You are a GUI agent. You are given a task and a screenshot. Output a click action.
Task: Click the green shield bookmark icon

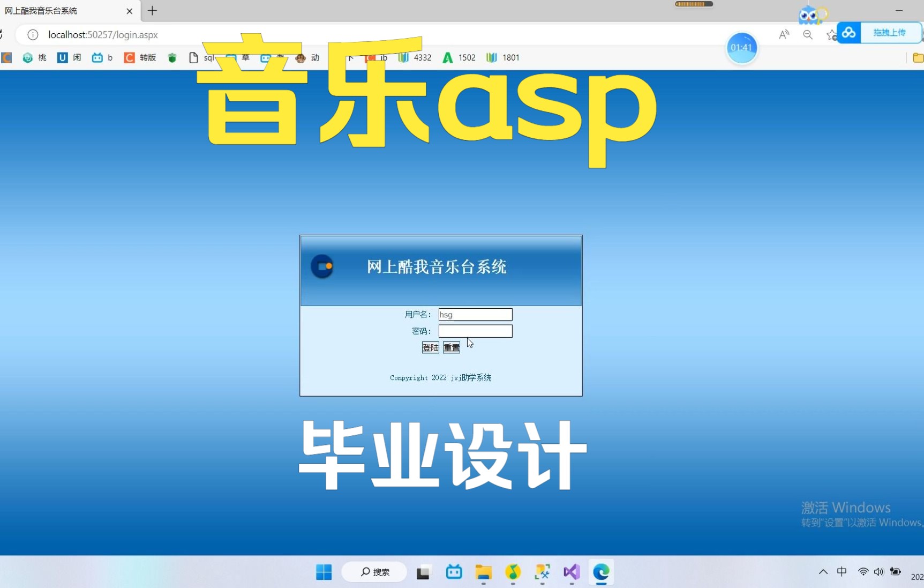coord(172,57)
